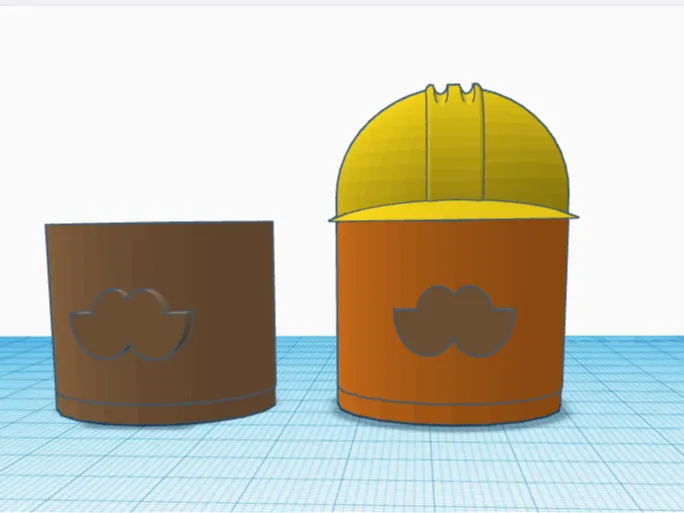Select the yellow hard hat
Viewport: 684px width, 513px height.
tap(454, 152)
